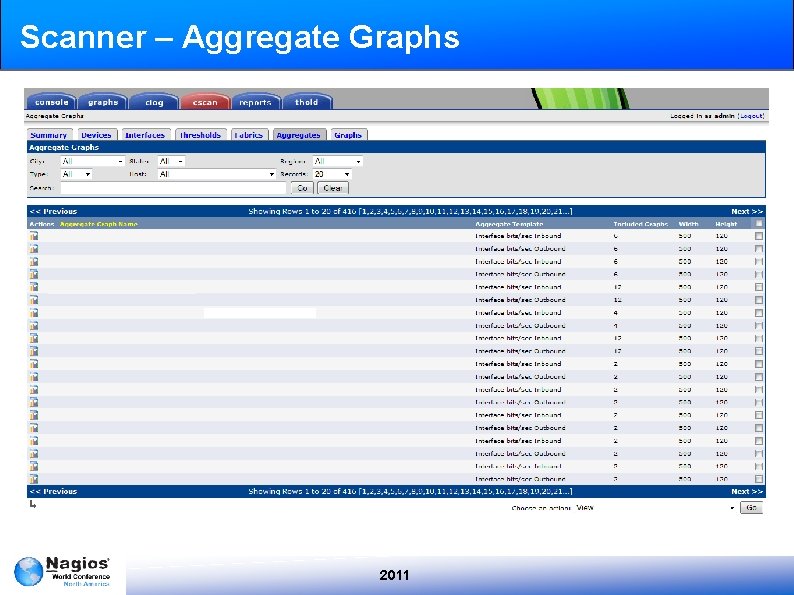Click the Logout link
The width and height of the screenshot is (794, 595).
[751, 116]
